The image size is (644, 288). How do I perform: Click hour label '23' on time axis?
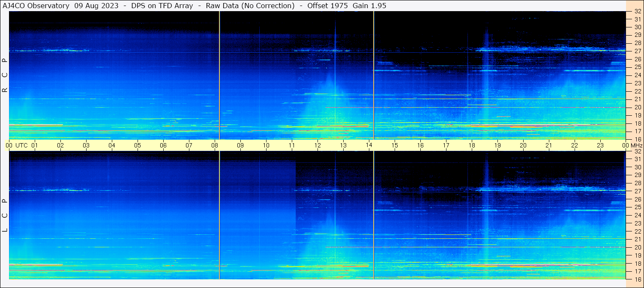coord(600,145)
